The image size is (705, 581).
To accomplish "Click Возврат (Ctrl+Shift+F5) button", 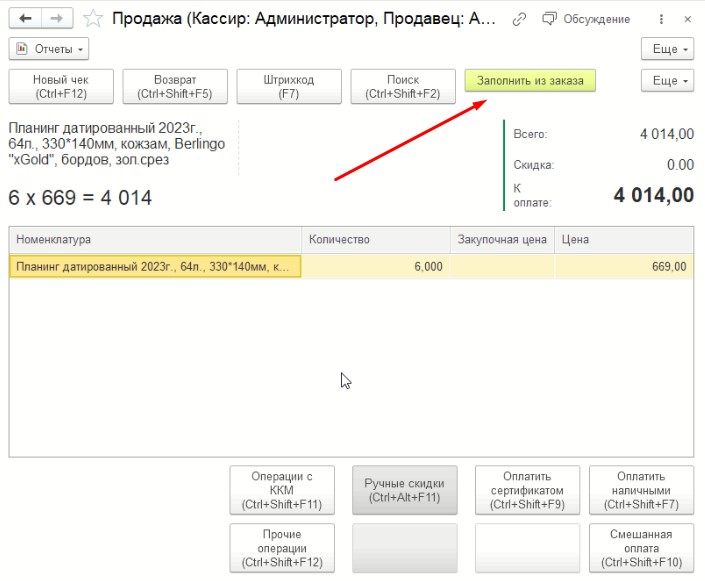I will coord(175,86).
